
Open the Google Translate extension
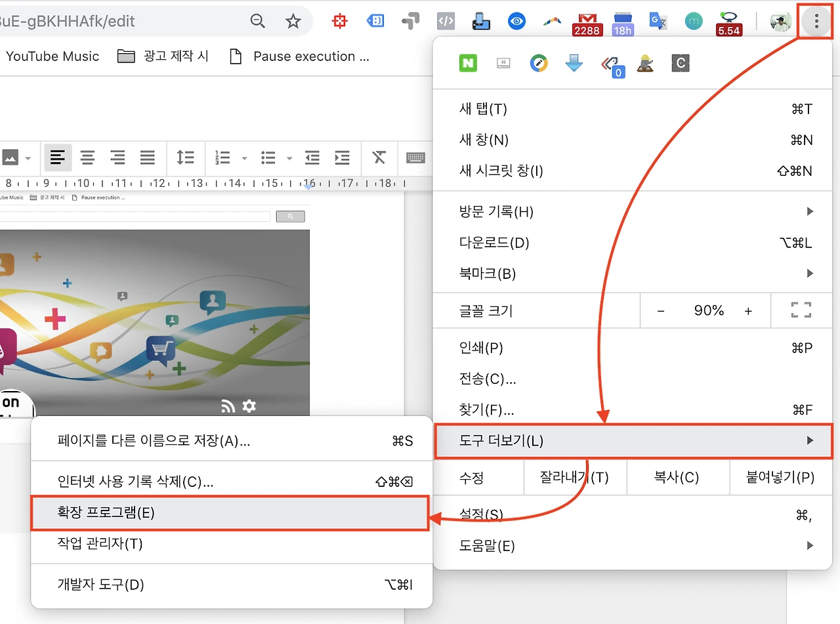point(658,21)
